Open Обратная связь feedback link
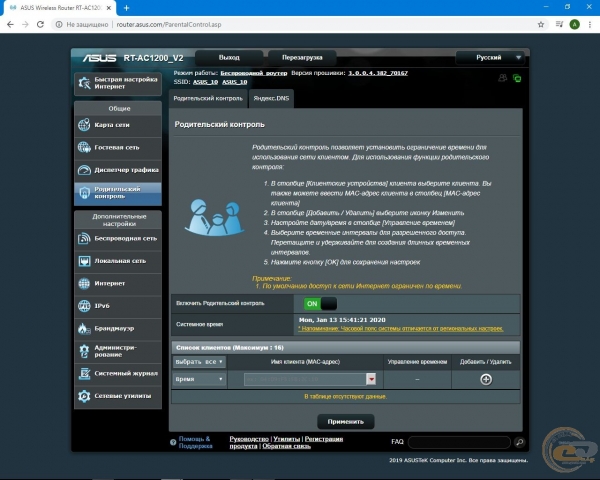The width and height of the screenshot is (600, 480). 287,446
